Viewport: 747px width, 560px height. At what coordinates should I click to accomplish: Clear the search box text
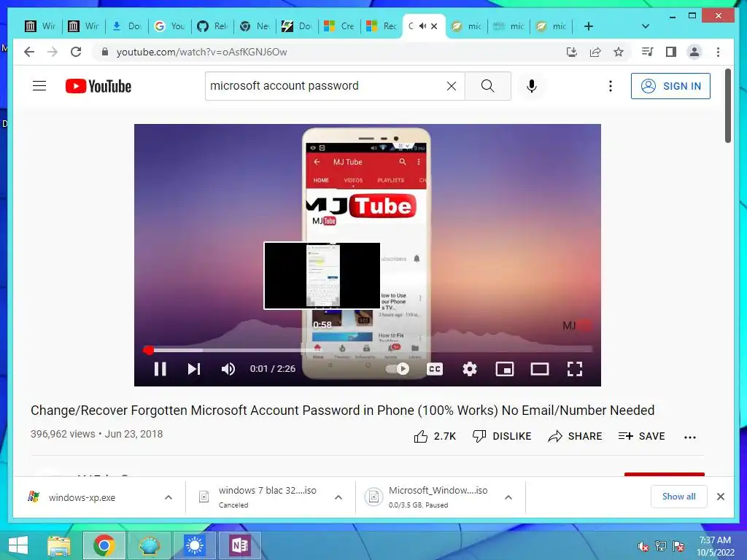tap(451, 86)
